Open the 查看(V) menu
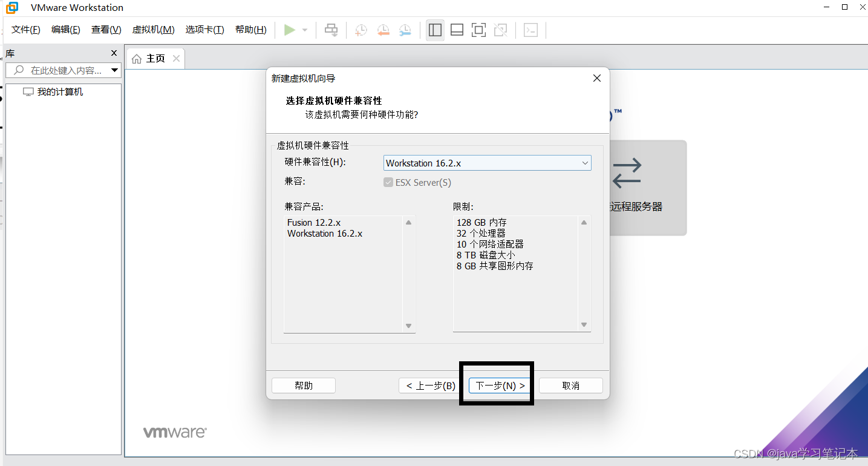868x466 pixels. 106,30
